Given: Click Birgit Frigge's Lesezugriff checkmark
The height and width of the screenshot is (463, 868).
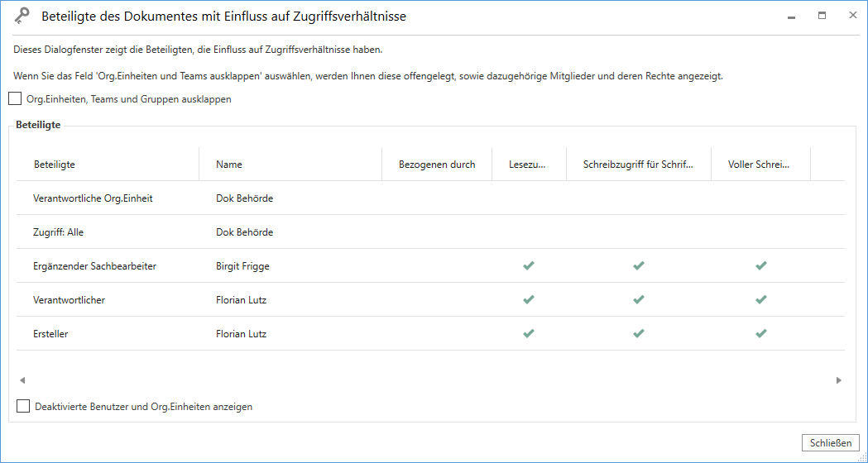Looking at the screenshot, I should 529,266.
